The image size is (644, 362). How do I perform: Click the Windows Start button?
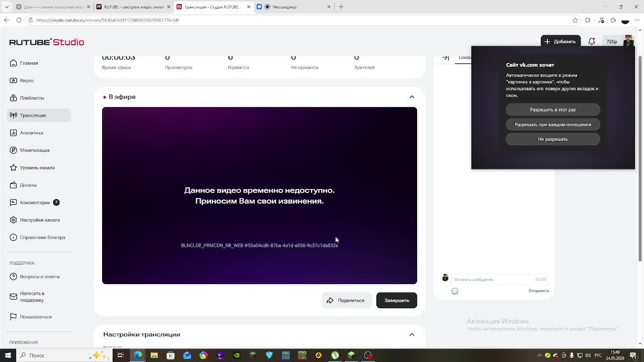click(8, 355)
